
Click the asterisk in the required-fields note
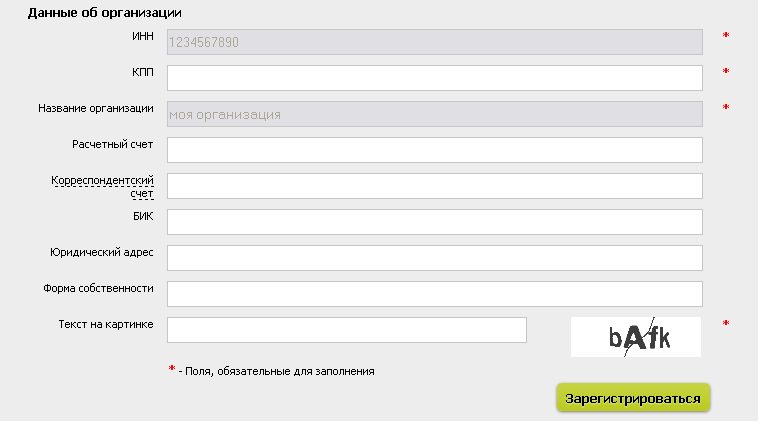tap(172, 369)
